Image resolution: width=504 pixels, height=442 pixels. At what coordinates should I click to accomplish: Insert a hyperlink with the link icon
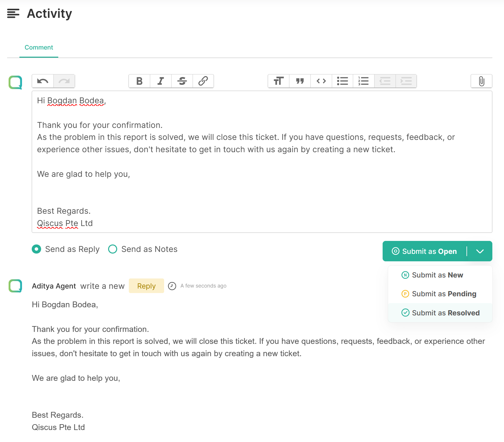(x=203, y=81)
